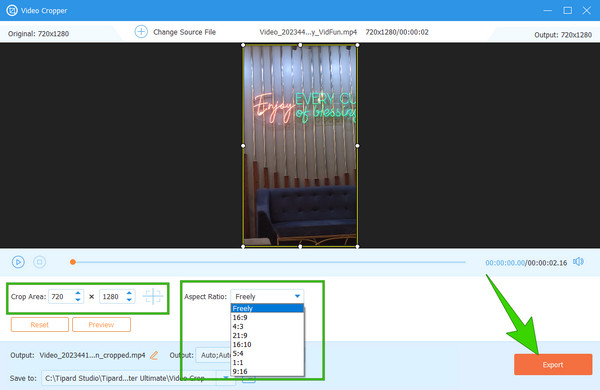600x390 pixels.
Task: Click the Preview button
Action: [101, 325]
